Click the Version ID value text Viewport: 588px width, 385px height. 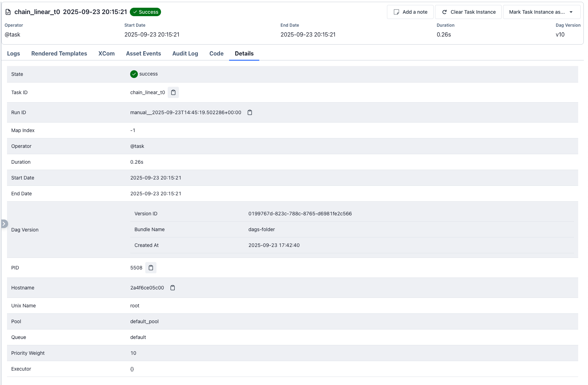click(x=300, y=214)
